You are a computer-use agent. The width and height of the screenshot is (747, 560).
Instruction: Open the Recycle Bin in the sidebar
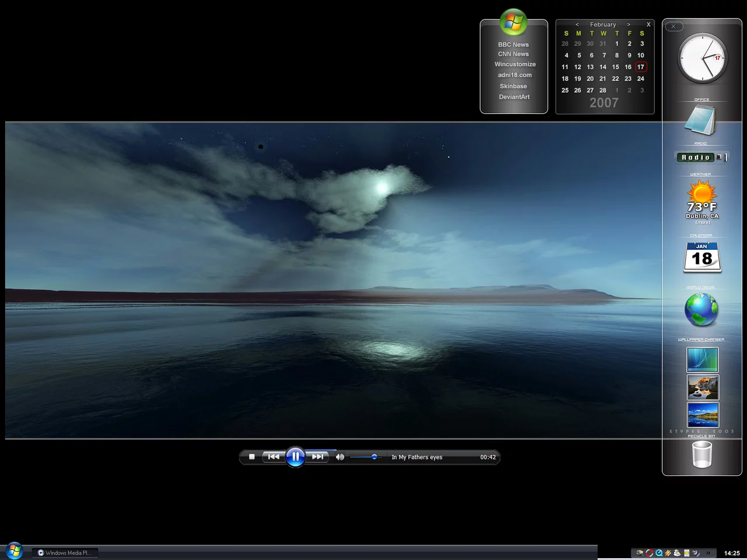[701, 454]
